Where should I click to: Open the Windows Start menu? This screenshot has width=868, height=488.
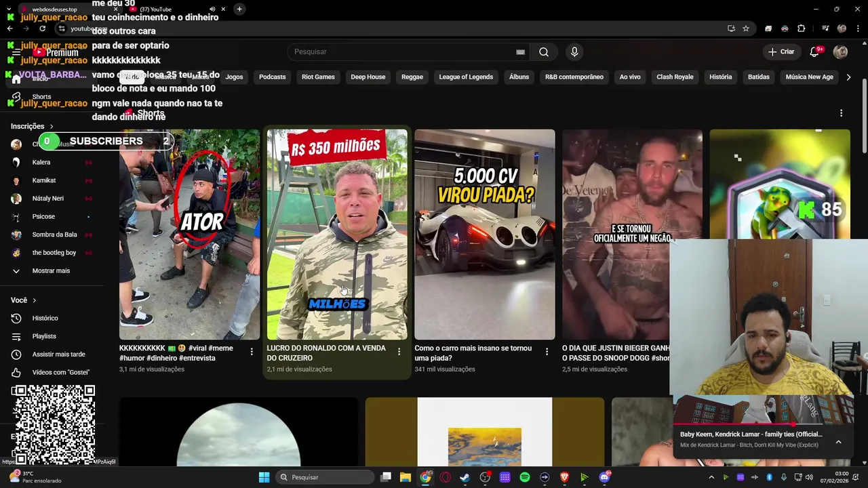pyautogui.click(x=264, y=477)
